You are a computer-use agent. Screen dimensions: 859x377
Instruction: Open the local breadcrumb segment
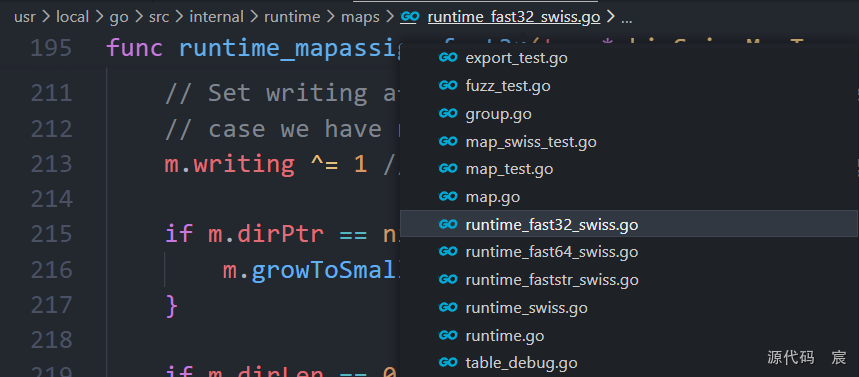72,17
